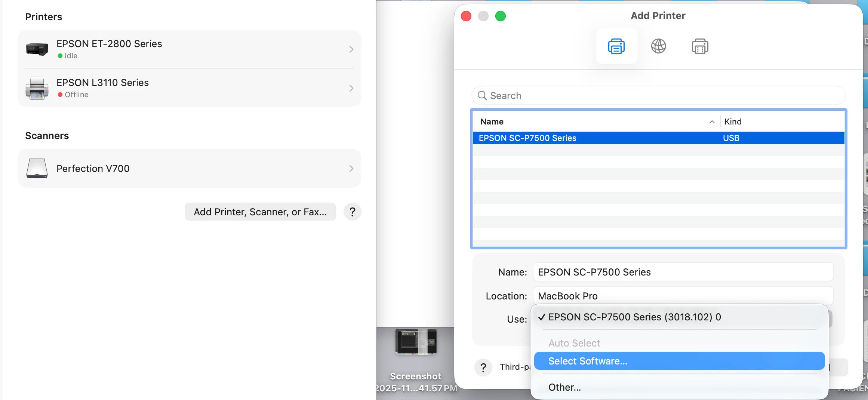This screenshot has height=400, width=868.
Task: Select the disabled Auto Select option
Action: coord(679,343)
